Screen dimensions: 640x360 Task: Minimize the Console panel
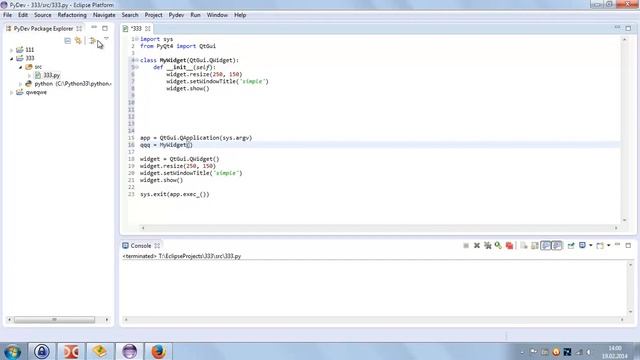pyautogui.click(x=617, y=245)
